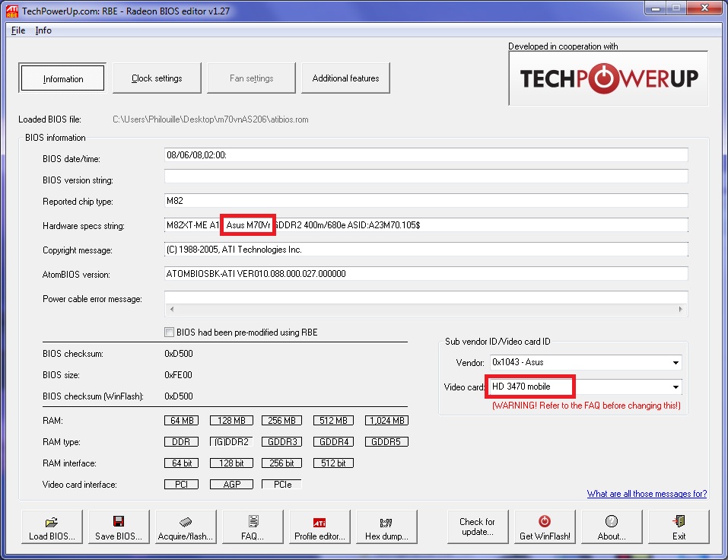Switch to Clock settings tab
Image resolution: width=728 pixels, height=560 pixels.
157,78
